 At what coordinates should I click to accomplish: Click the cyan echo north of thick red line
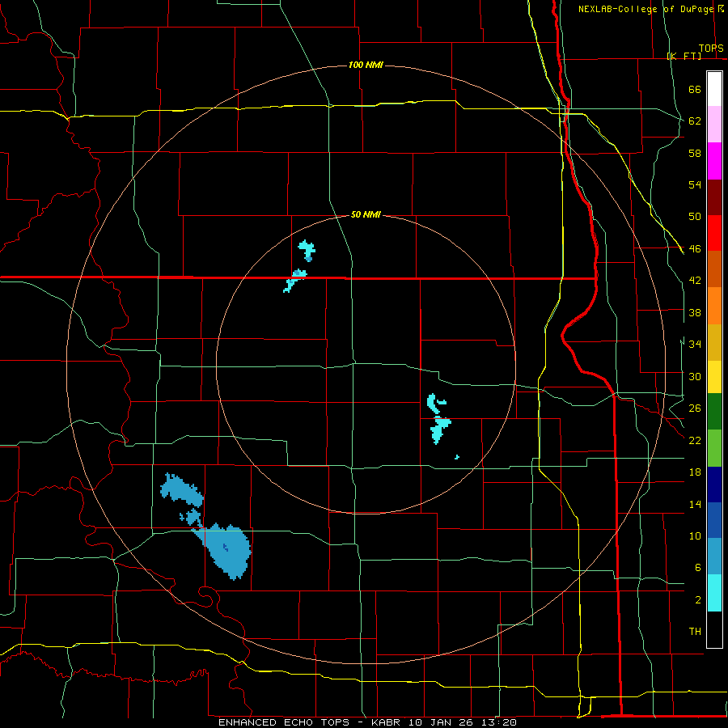(x=307, y=251)
